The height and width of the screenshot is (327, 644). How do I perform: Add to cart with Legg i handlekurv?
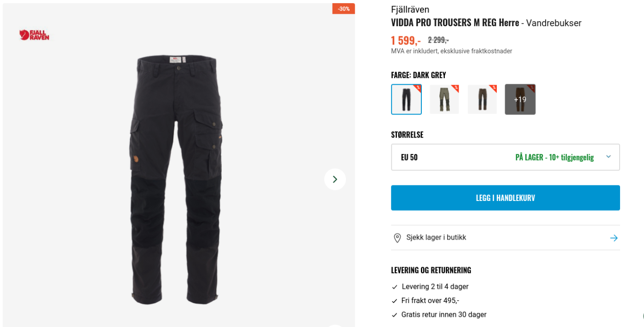[x=505, y=198]
